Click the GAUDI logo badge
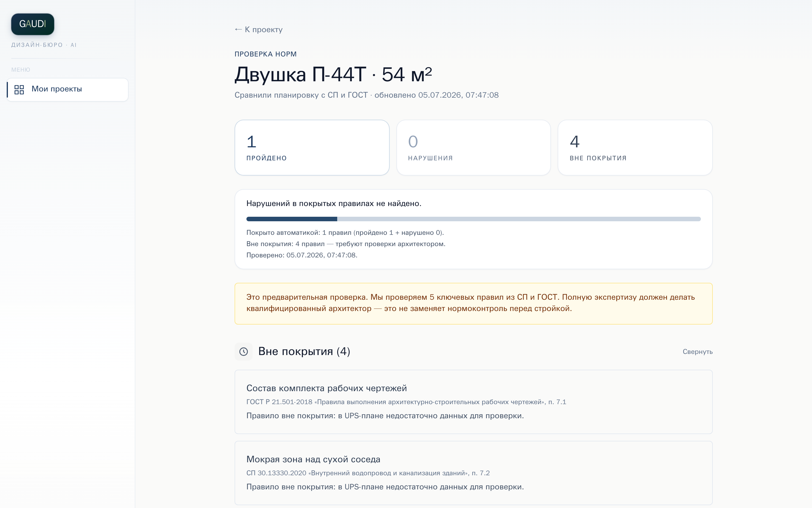Screen dimensions: 812x508 (32, 24)
